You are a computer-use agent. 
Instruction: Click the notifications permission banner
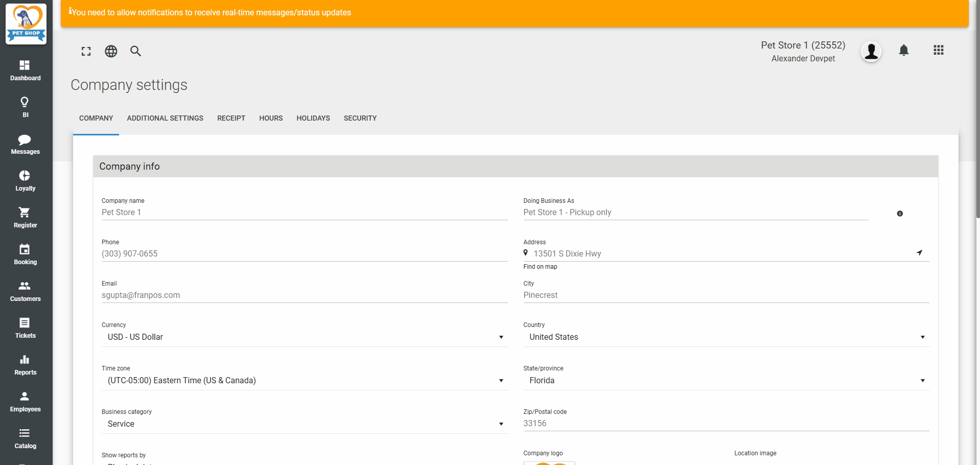click(x=515, y=13)
